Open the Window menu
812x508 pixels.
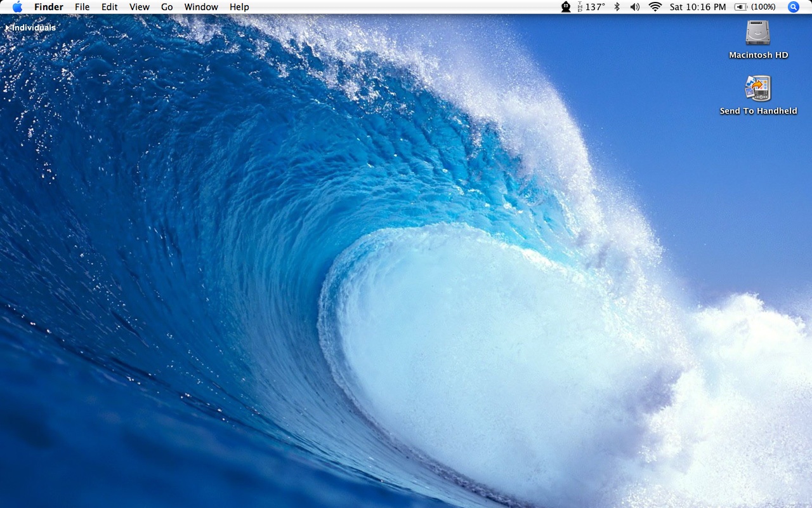200,7
